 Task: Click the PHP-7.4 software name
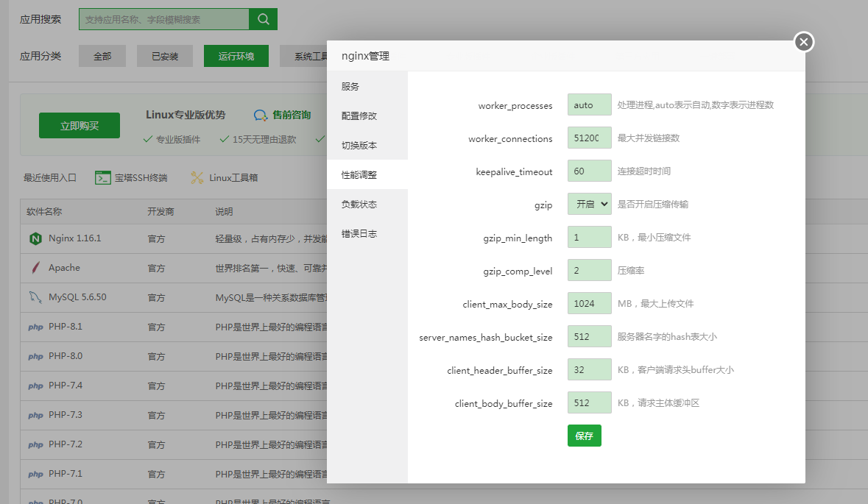[x=66, y=385]
